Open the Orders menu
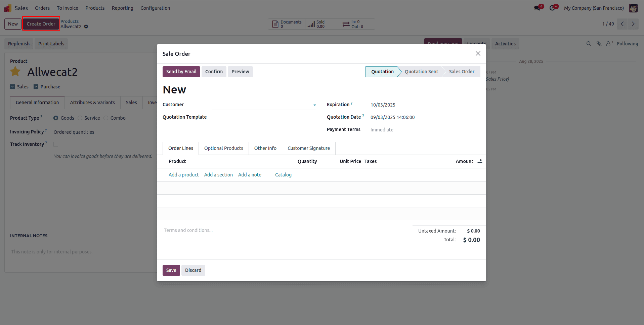 [x=42, y=8]
